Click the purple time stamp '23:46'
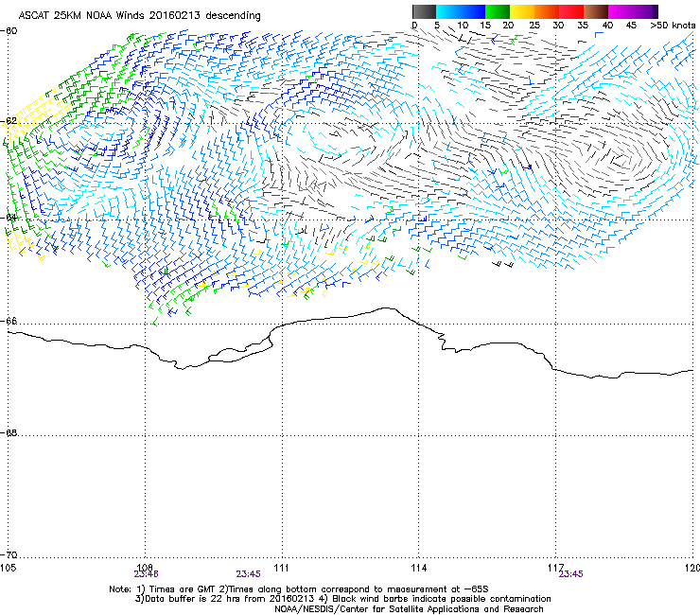700x615 pixels. point(146,574)
